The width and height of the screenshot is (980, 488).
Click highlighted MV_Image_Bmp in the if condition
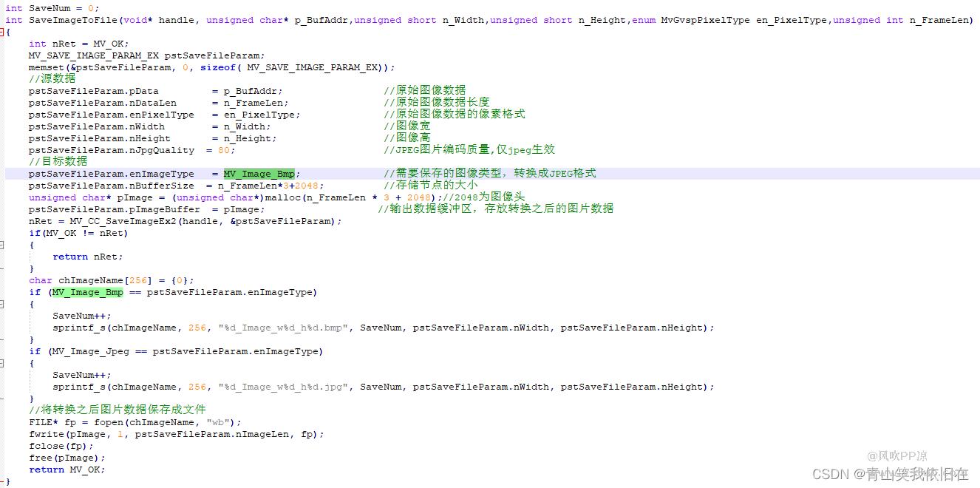(x=87, y=292)
